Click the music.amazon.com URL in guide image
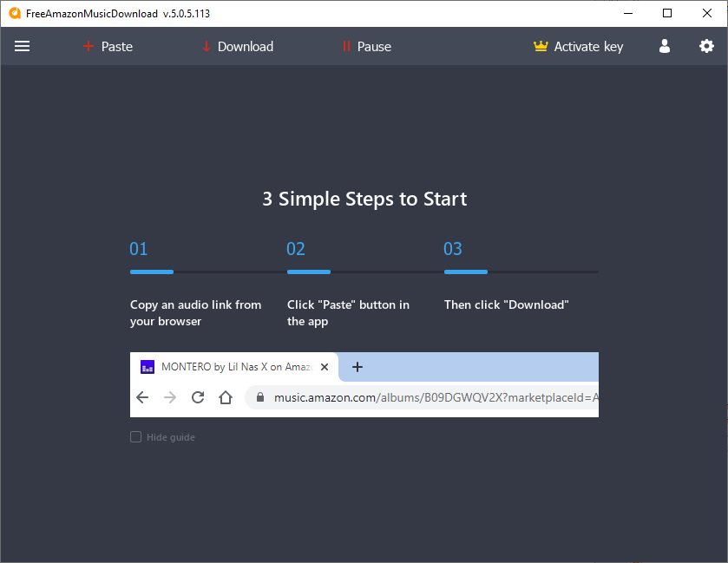Image resolution: width=728 pixels, height=563 pixels. [x=436, y=397]
